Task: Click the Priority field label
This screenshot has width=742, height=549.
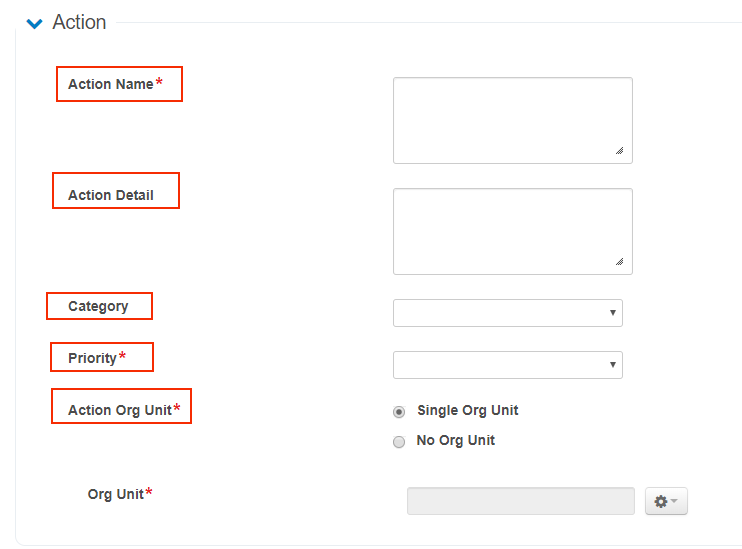Action: pos(93,358)
